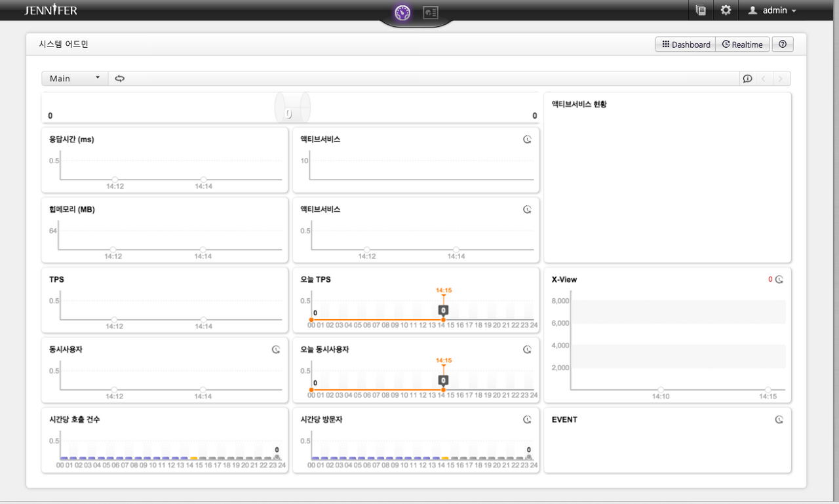Expand the admin user menu
The image size is (839, 504).
(x=772, y=10)
